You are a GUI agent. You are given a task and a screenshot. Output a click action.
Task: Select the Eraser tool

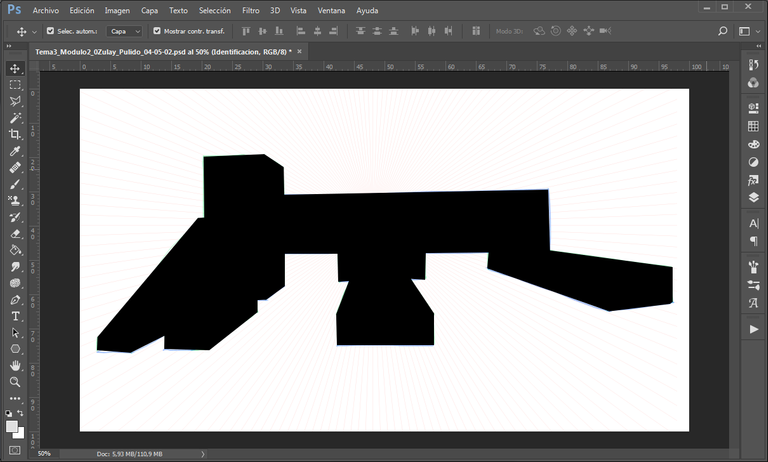(15, 234)
